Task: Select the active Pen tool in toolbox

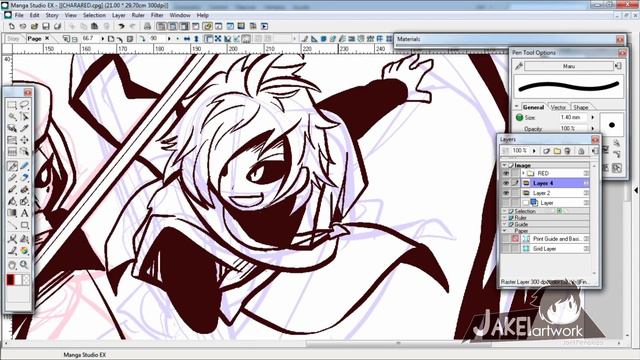Action: (x=12, y=166)
